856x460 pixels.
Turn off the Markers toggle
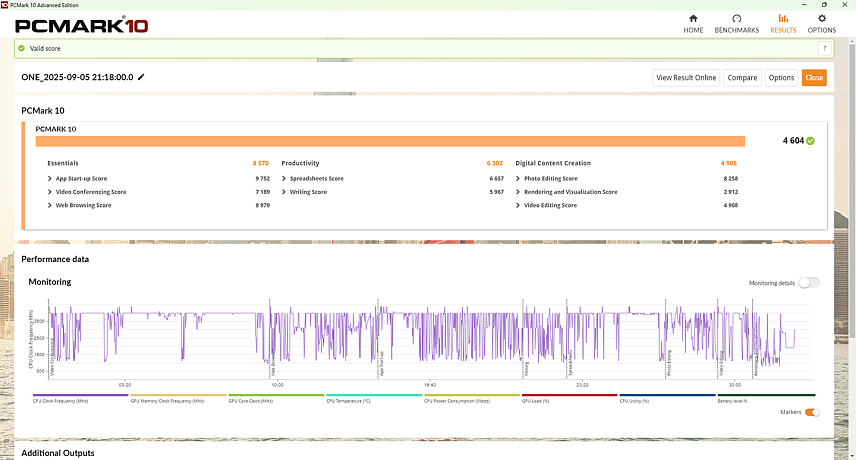(x=811, y=412)
